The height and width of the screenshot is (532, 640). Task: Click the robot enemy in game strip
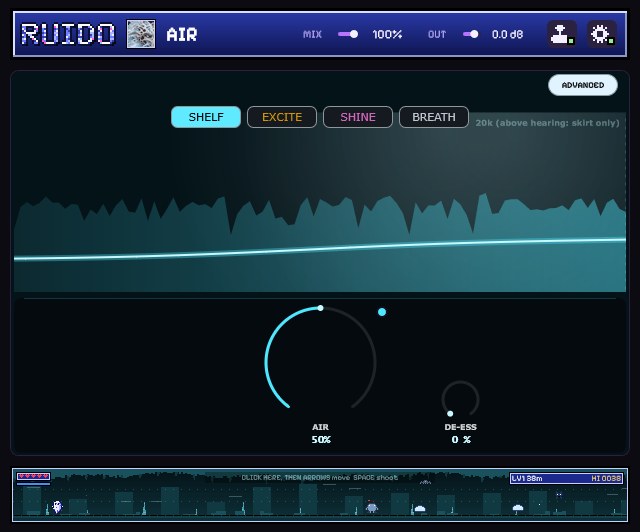[371, 507]
